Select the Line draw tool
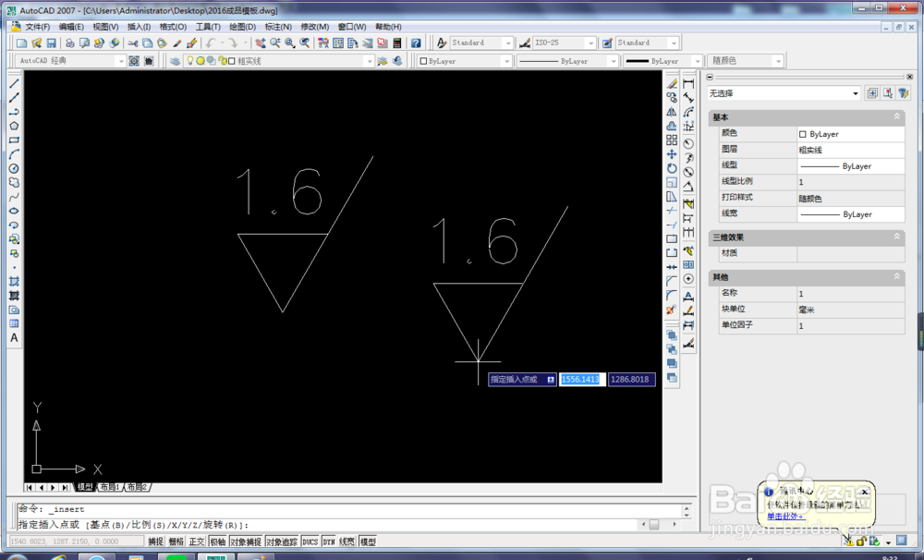The image size is (924, 560). pyautogui.click(x=14, y=84)
